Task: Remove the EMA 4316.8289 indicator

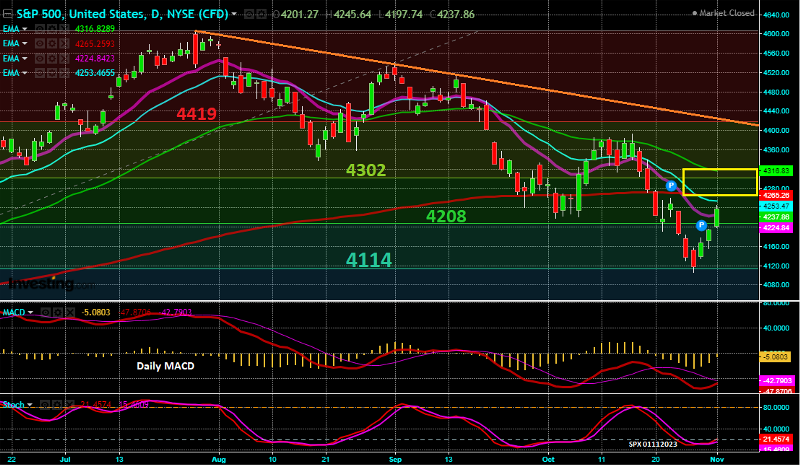Action: 63,29
